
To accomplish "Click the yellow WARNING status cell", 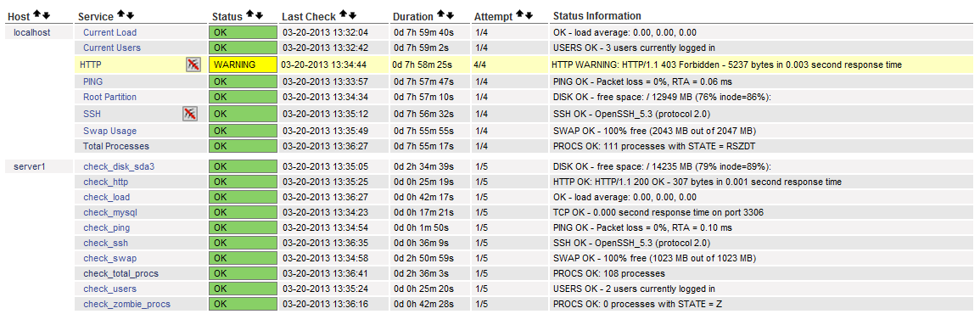I will click(x=244, y=64).
